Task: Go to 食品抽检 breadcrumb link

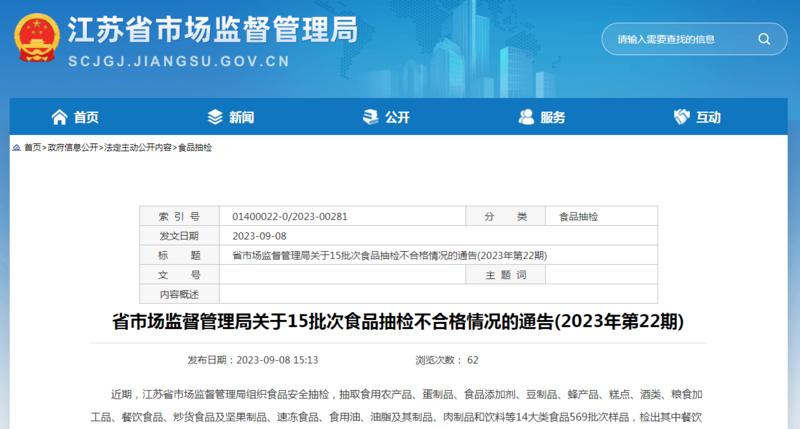Action: [x=194, y=147]
